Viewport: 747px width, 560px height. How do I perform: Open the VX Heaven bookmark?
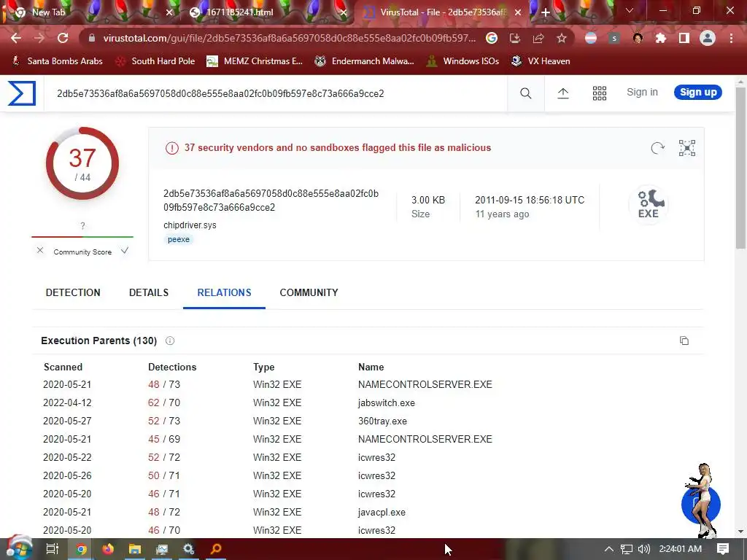541,61
